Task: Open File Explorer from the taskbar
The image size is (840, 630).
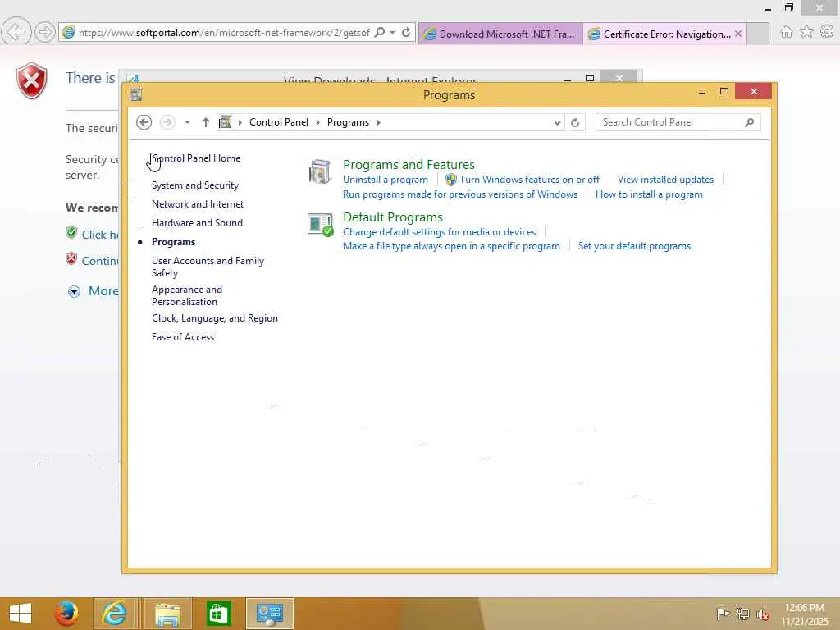Action: pos(167,614)
